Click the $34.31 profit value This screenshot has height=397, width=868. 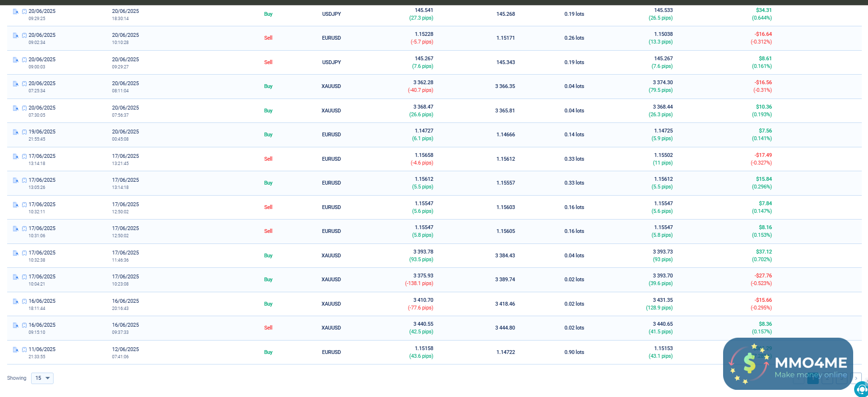point(764,10)
